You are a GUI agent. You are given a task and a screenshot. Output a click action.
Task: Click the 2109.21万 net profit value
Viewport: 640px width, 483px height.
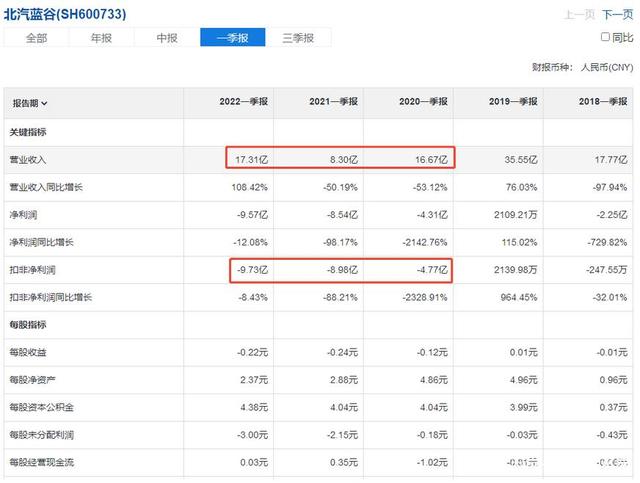516,215
